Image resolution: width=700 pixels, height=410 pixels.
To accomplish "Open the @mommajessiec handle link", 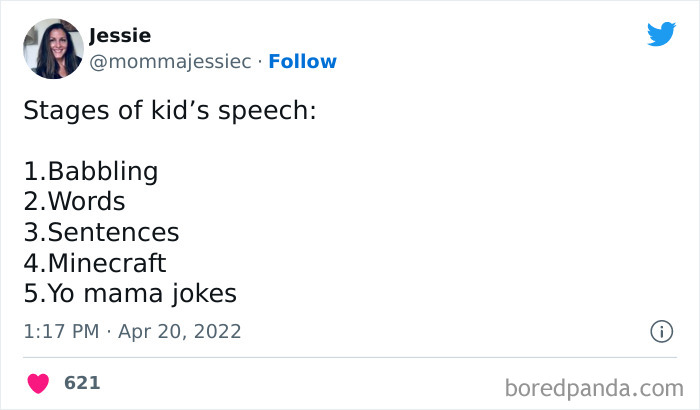I will [170, 62].
